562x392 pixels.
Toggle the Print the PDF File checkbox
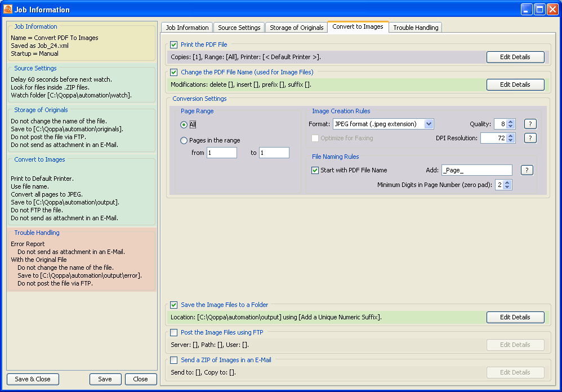click(x=174, y=45)
